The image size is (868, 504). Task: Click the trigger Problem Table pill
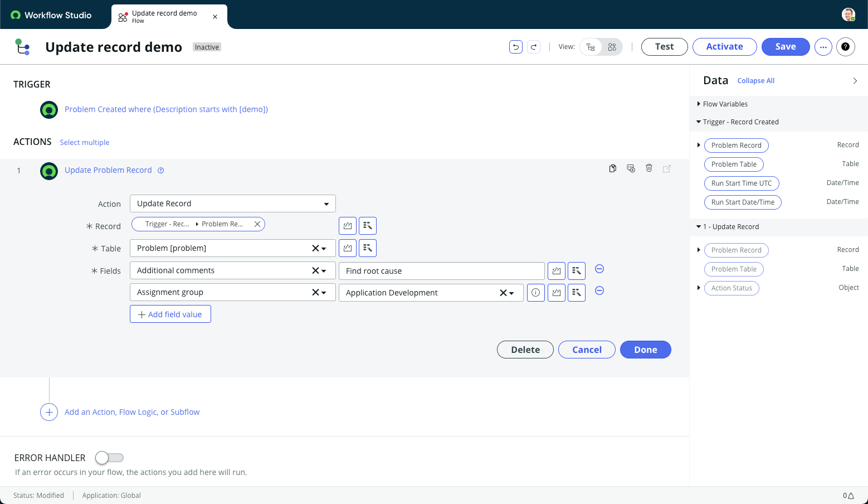click(734, 164)
